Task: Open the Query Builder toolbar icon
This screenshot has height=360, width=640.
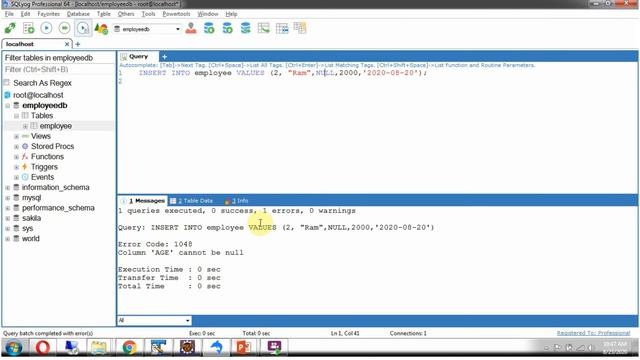Action: (282, 28)
